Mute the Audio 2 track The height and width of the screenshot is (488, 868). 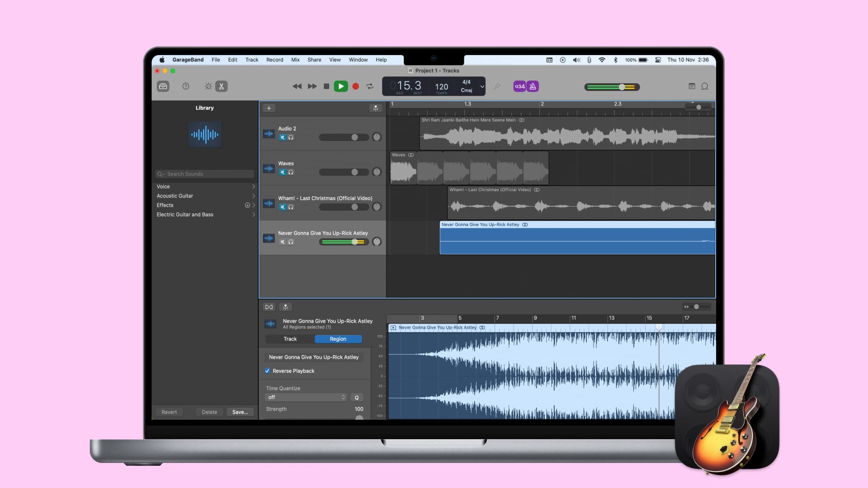pyautogui.click(x=283, y=137)
